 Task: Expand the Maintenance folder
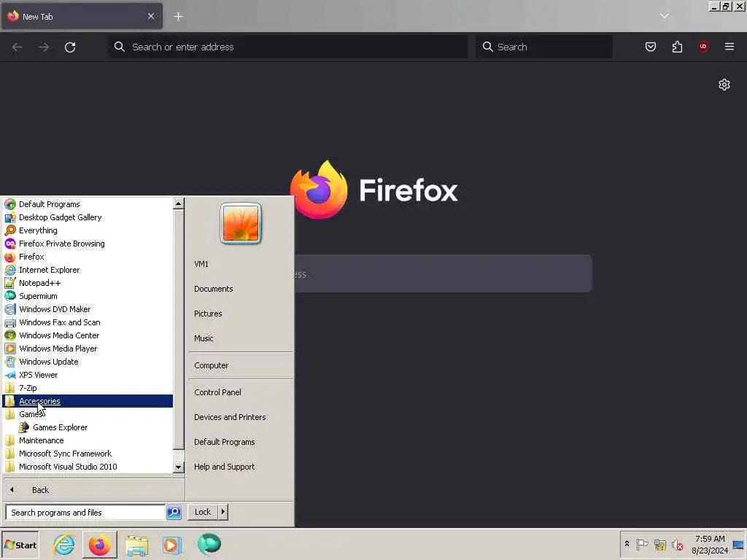tap(88, 440)
